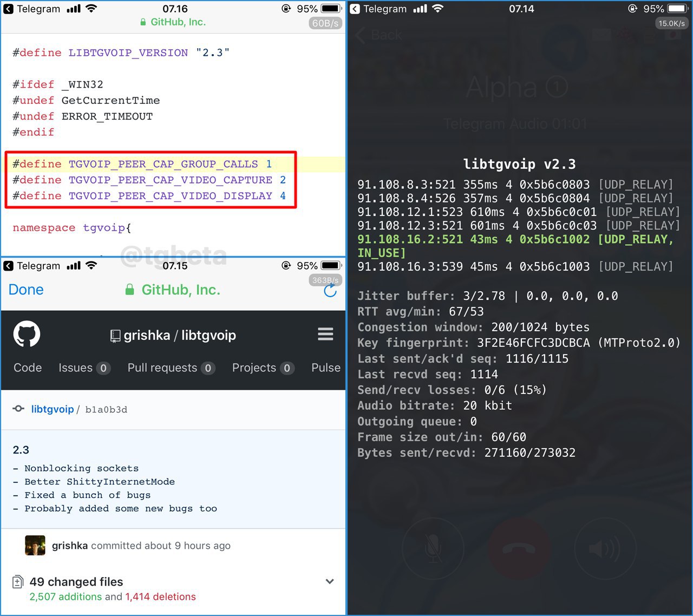Tap the dimmed contact name "Alpha"

tap(501, 87)
